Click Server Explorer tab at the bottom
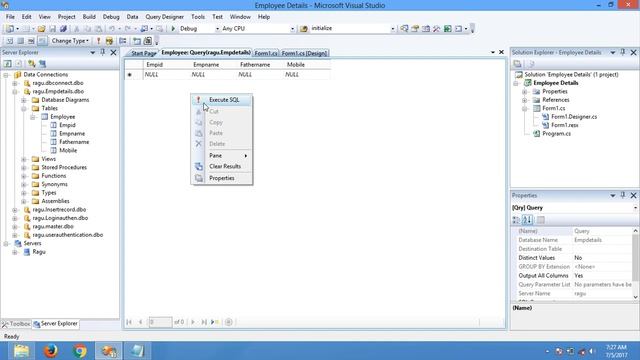 click(x=56, y=324)
